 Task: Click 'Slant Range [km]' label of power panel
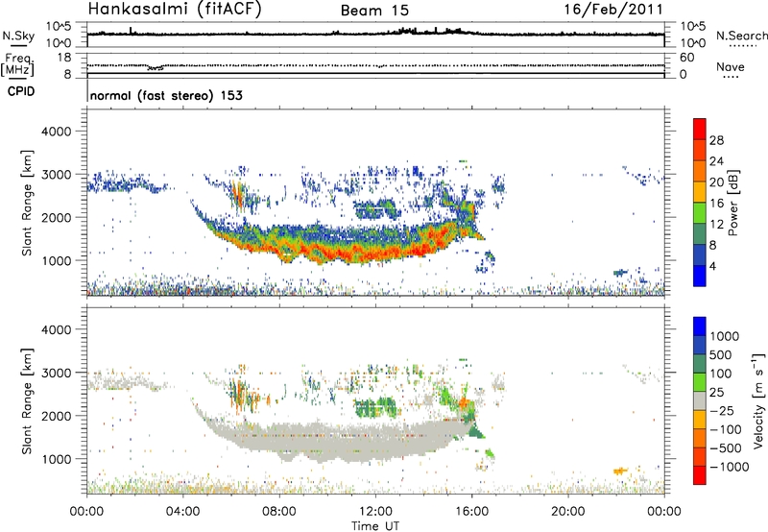tap(27, 203)
